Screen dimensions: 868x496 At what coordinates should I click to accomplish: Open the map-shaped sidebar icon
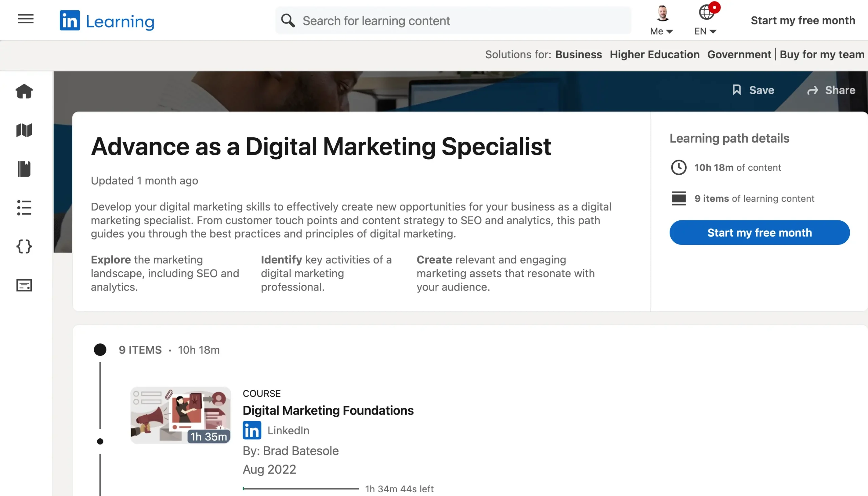click(24, 130)
